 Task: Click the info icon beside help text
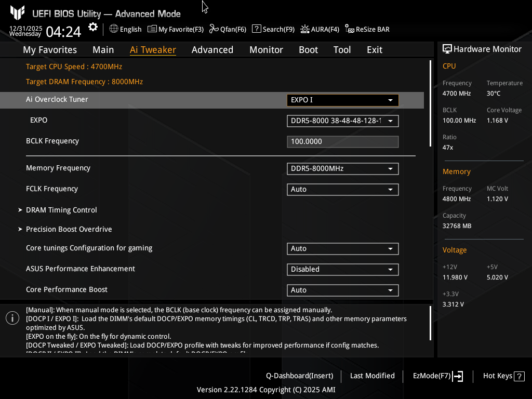click(12, 318)
